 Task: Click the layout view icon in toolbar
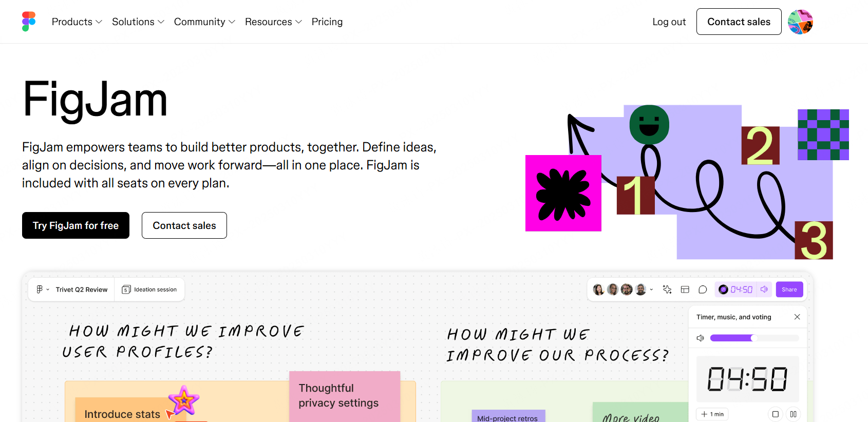click(x=685, y=290)
